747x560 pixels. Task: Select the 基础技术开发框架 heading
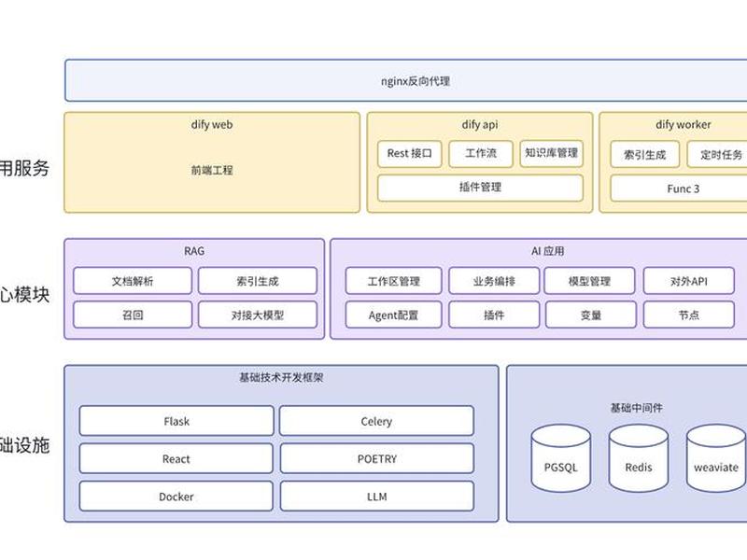pos(281,378)
